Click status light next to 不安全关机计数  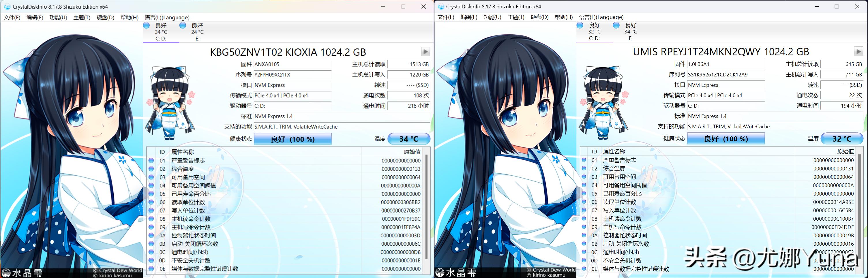click(151, 260)
